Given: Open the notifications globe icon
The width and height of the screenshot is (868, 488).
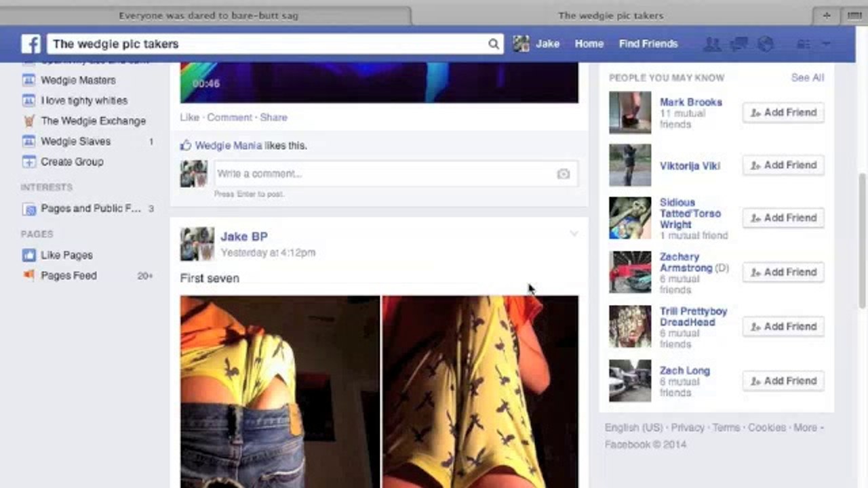Looking at the screenshot, I should point(765,44).
